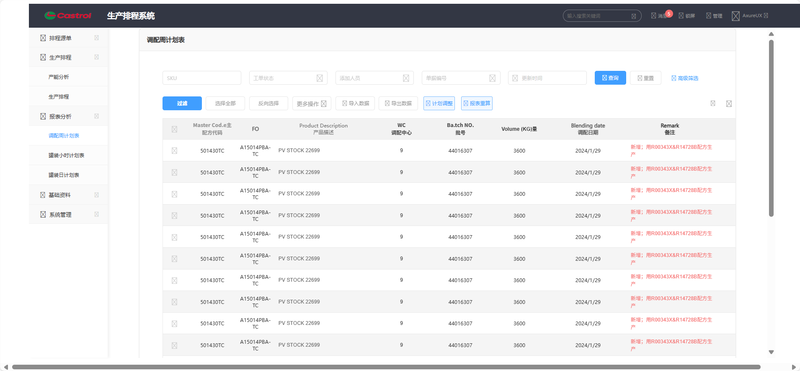This screenshot has height=371, width=800.
Task: Click the rightmost icon at toolbar's far right
Action: tap(729, 103)
